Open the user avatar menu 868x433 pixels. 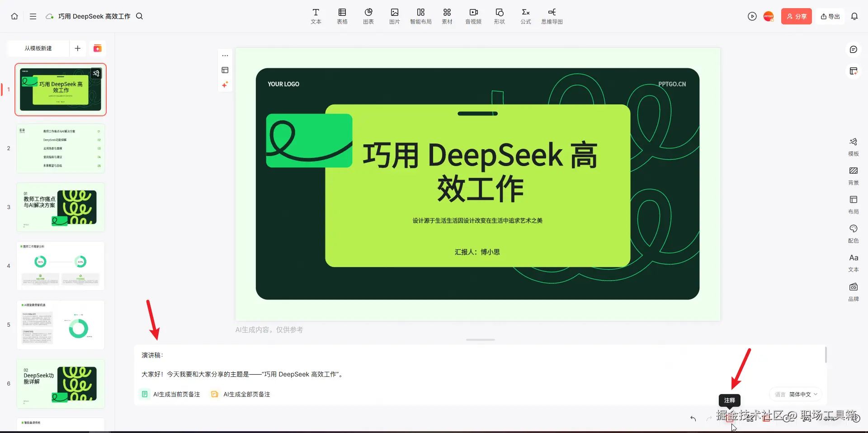pyautogui.click(x=769, y=16)
